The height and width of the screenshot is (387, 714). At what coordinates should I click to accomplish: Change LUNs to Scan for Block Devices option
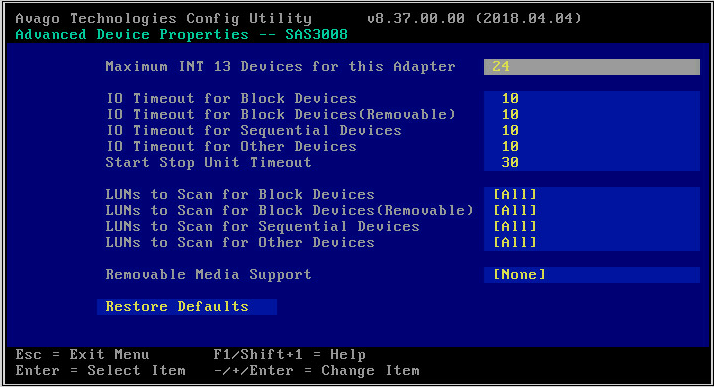tap(592, 195)
